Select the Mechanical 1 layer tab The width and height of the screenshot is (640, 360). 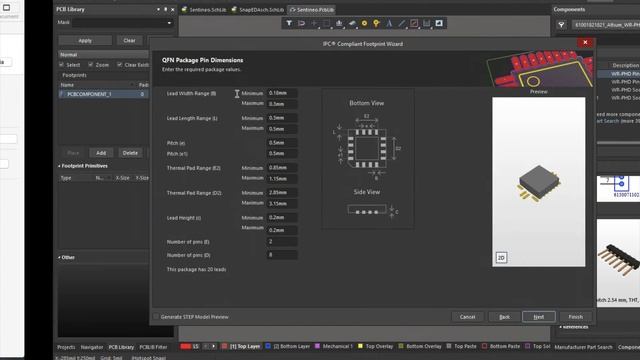(x=334, y=346)
